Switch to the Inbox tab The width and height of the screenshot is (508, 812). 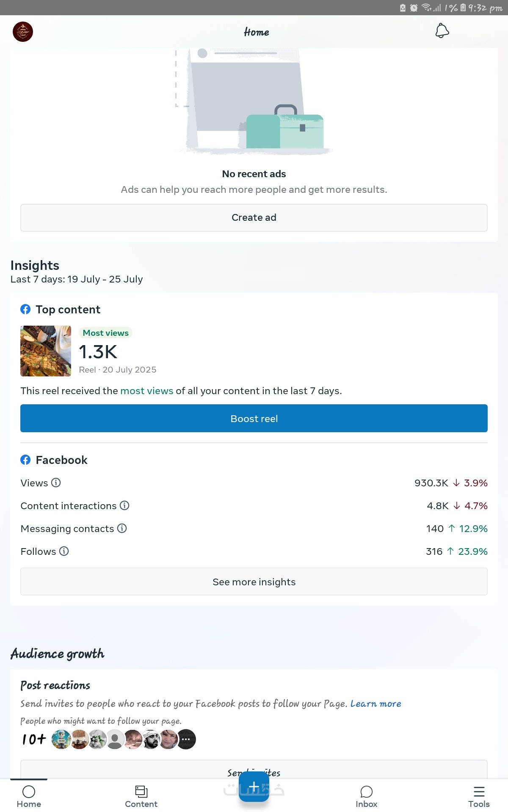tap(366, 796)
